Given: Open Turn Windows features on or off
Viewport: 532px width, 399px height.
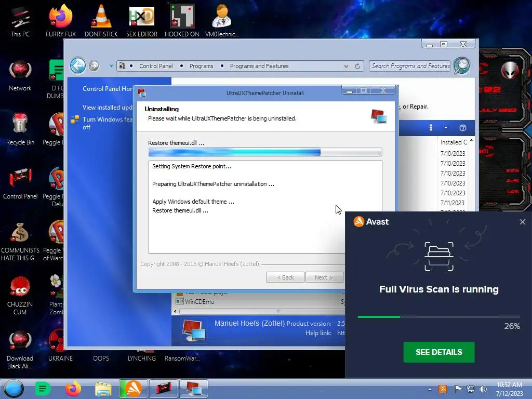Looking at the screenshot, I should click(107, 123).
